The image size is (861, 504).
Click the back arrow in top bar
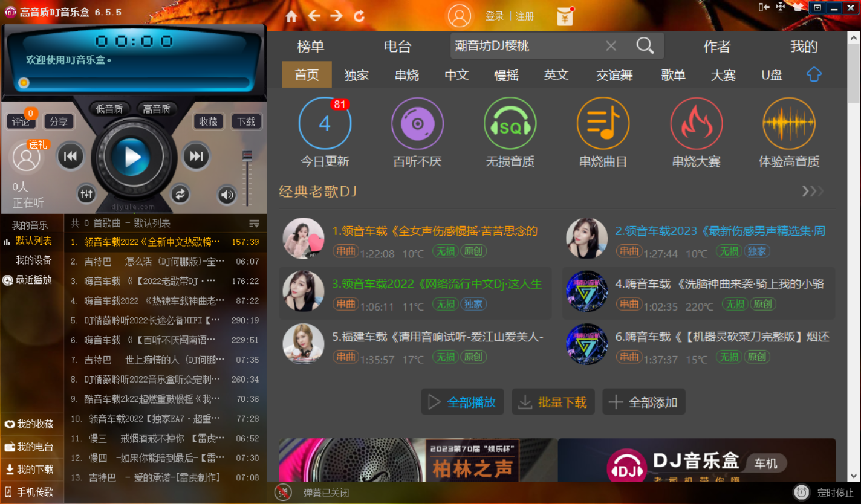click(314, 16)
